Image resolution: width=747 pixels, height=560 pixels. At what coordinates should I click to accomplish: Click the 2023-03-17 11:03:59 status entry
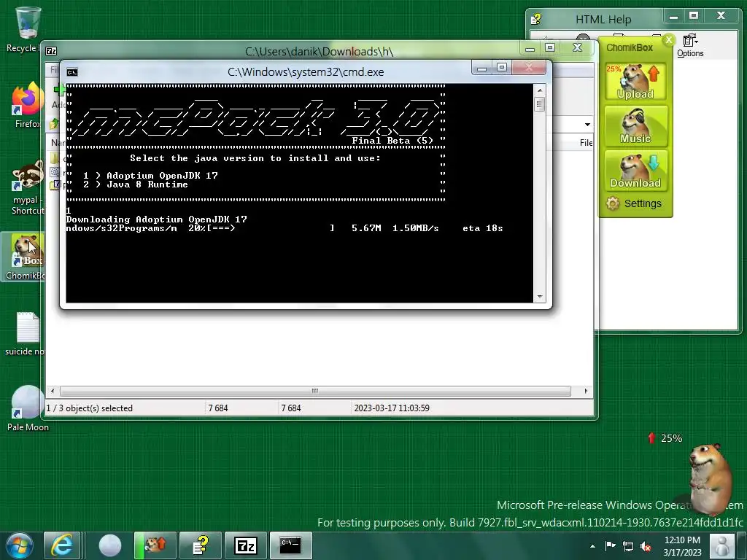coord(392,408)
